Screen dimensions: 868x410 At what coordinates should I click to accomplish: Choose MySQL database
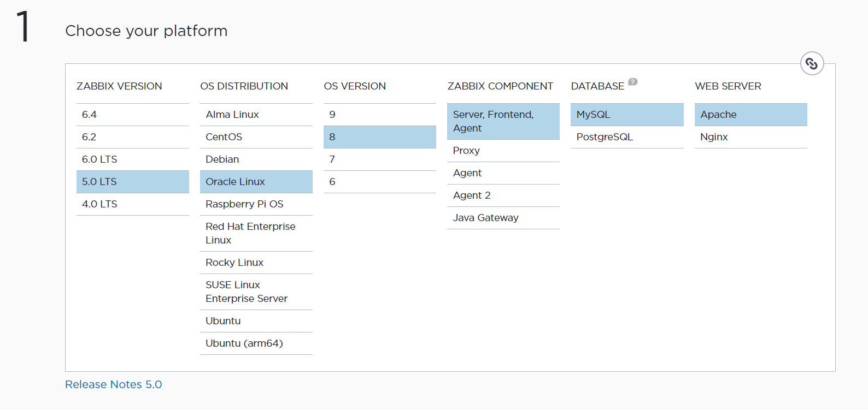coord(627,115)
